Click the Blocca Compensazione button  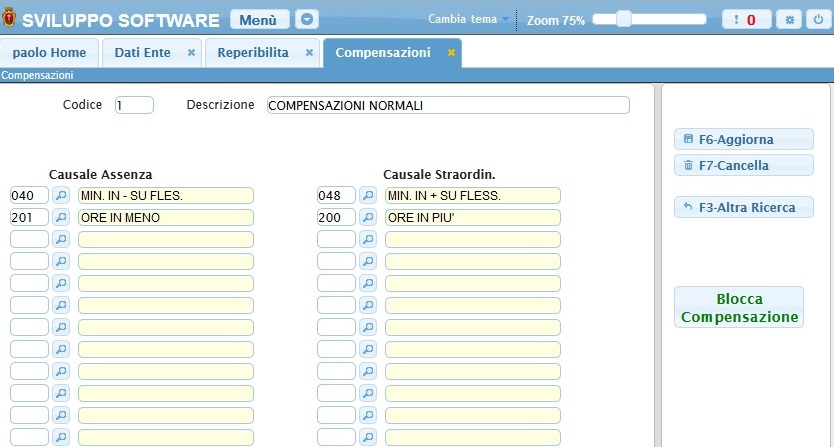[739, 308]
